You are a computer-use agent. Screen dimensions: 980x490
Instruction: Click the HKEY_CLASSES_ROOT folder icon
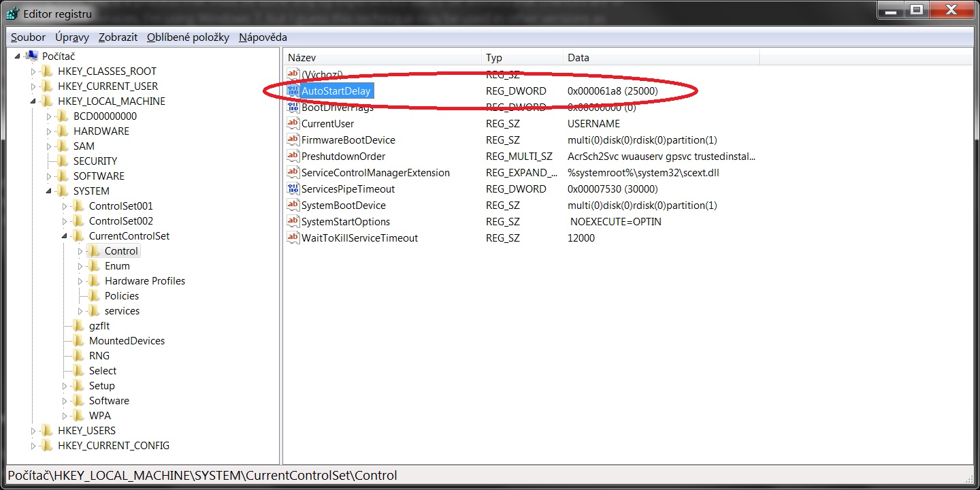(x=47, y=71)
